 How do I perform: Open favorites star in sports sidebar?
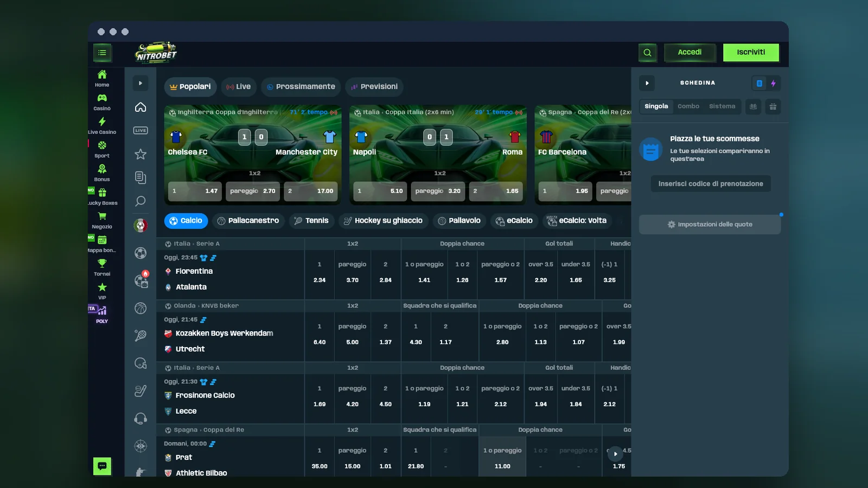point(141,154)
